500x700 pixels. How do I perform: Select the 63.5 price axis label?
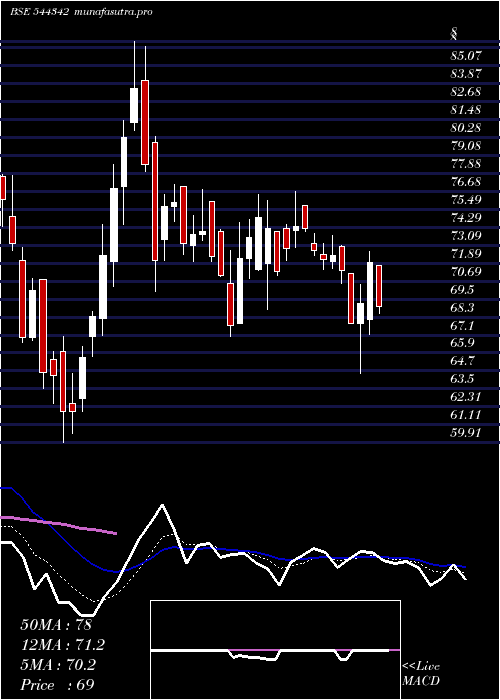tap(463, 379)
